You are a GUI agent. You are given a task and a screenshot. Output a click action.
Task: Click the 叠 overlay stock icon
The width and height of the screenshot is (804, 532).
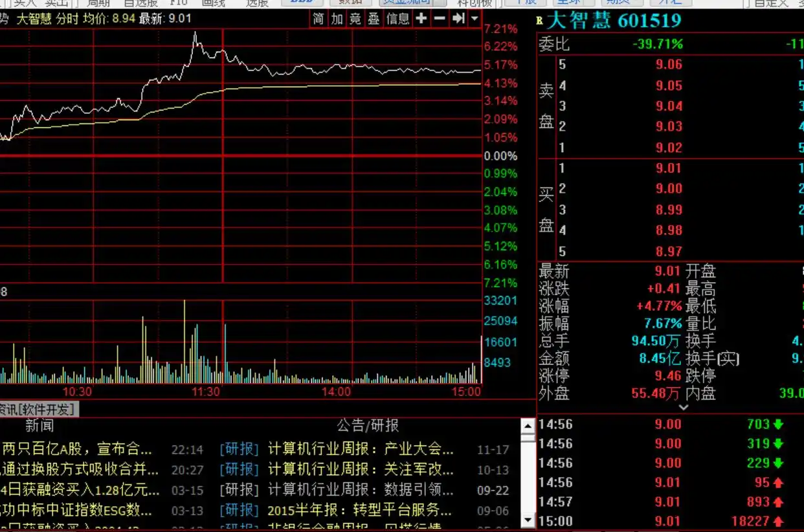[x=374, y=19]
